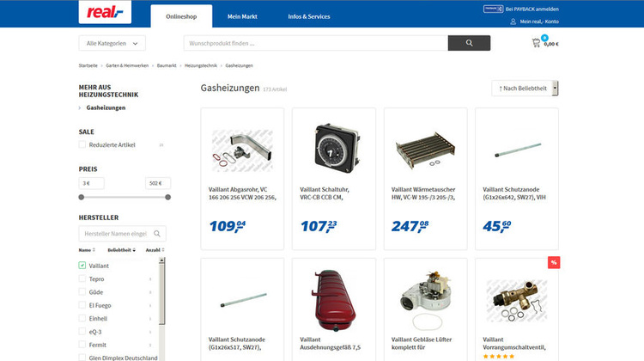This screenshot has width=644, height=361.
Task: Click the Mein real,- Konto user icon
Action: click(513, 21)
